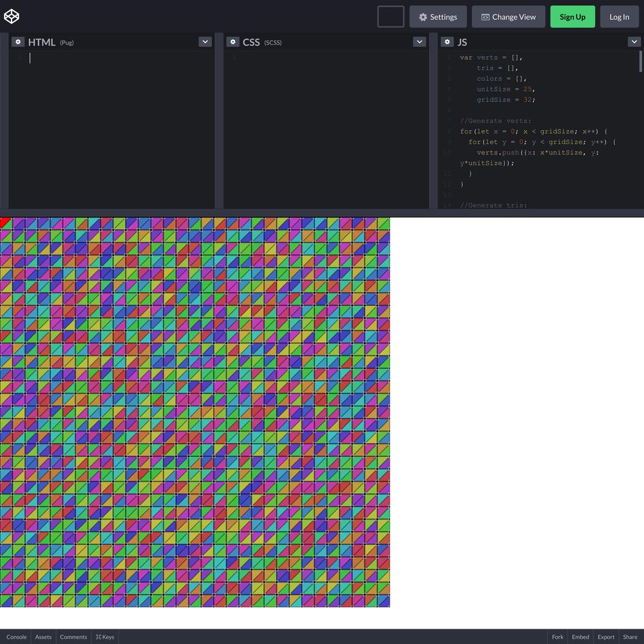Click the 'var verts = [],' code line
The width and height of the screenshot is (644, 644).
(x=491, y=57)
